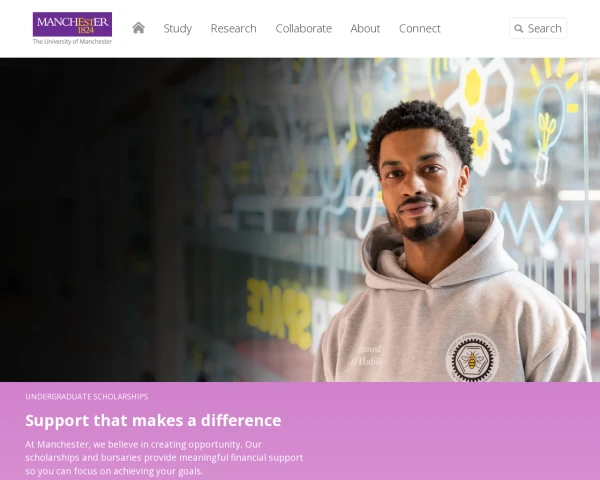This screenshot has width=600, height=480.
Task: Click the yellow SPACE lettering in photo
Action: pos(278,313)
